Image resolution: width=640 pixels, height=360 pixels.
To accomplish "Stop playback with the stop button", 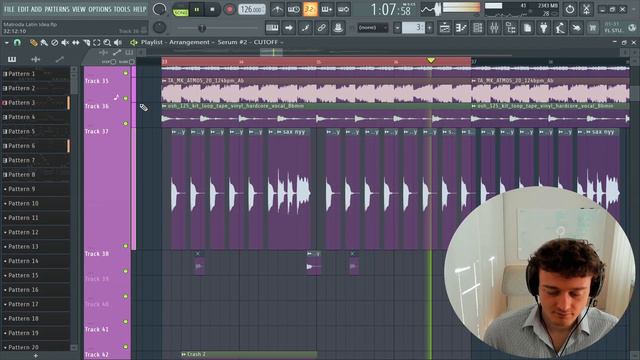I will [x=212, y=9].
